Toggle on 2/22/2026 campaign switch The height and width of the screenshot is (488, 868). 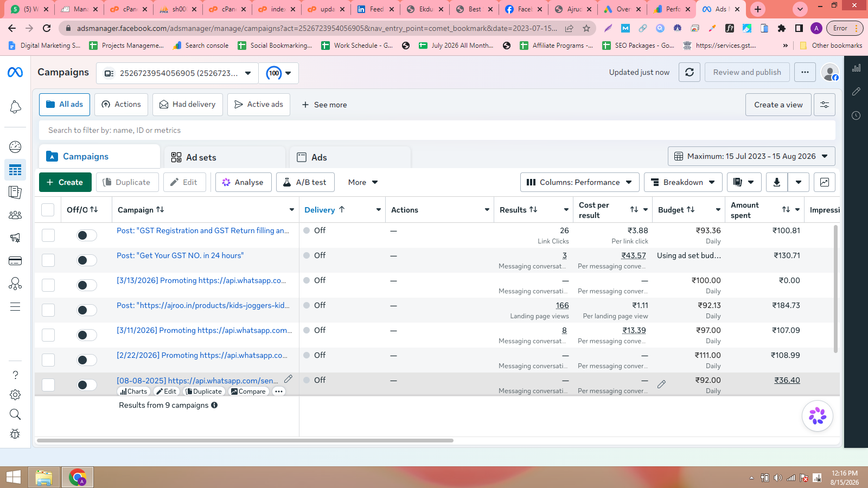click(x=87, y=360)
